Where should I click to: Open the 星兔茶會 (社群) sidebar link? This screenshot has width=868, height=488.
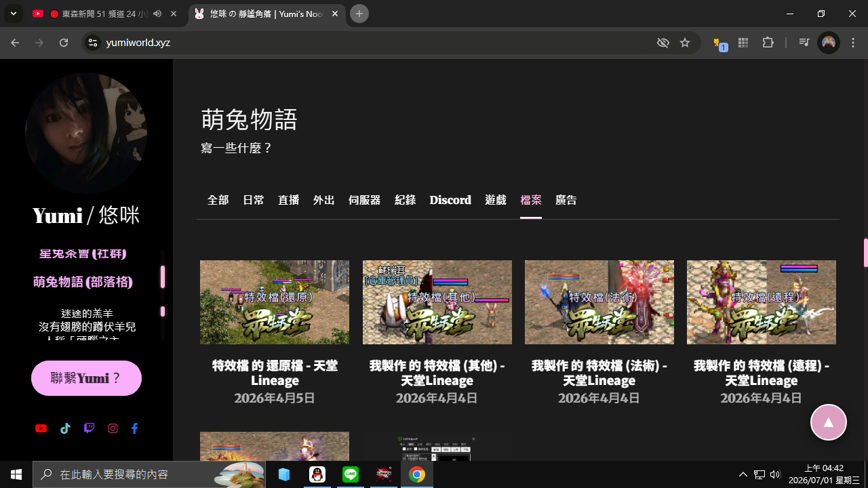tap(83, 253)
